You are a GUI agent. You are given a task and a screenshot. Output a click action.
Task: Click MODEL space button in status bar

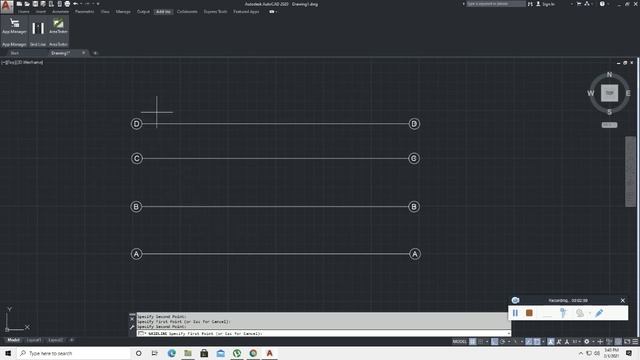(459, 342)
